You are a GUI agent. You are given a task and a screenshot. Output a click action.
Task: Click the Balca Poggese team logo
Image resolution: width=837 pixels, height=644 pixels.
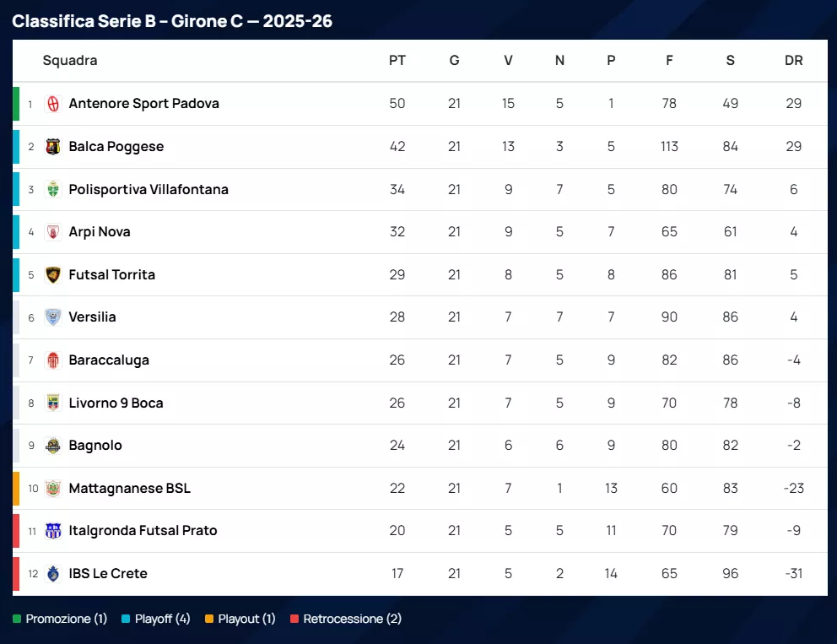53,147
